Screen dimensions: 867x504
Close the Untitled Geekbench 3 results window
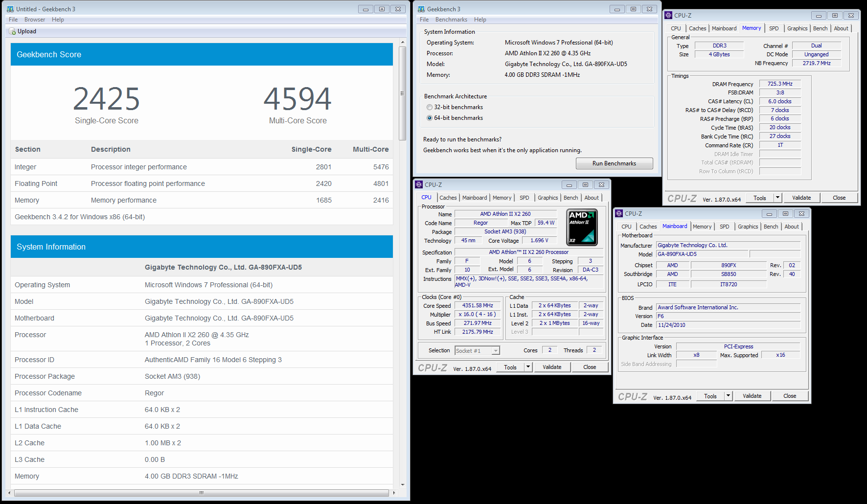398,9
